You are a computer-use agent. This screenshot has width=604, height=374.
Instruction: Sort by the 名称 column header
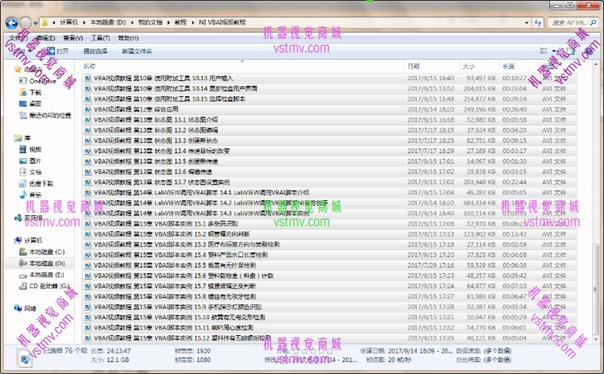coord(89,66)
